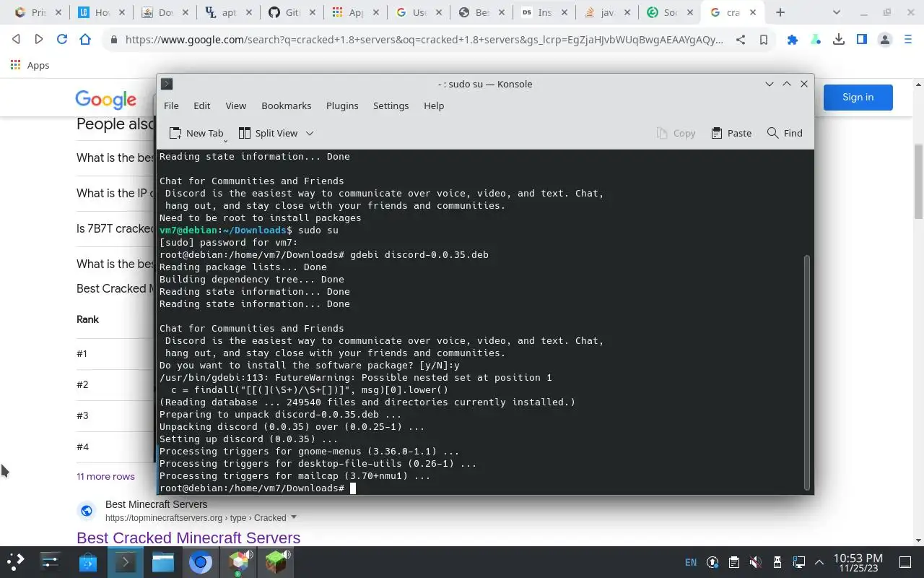Image resolution: width=924 pixels, height=578 pixels.
Task: Bookmark this page in address bar
Action: (x=763, y=40)
